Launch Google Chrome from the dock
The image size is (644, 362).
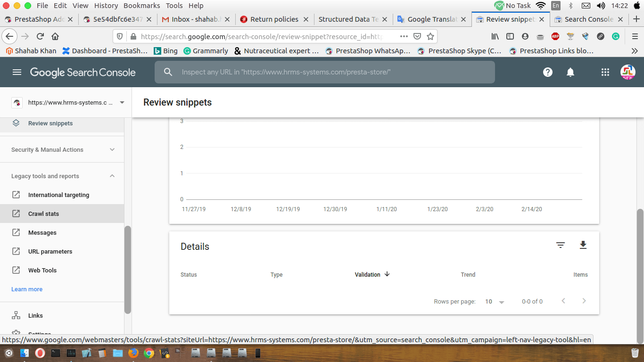[x=149, y=353]
